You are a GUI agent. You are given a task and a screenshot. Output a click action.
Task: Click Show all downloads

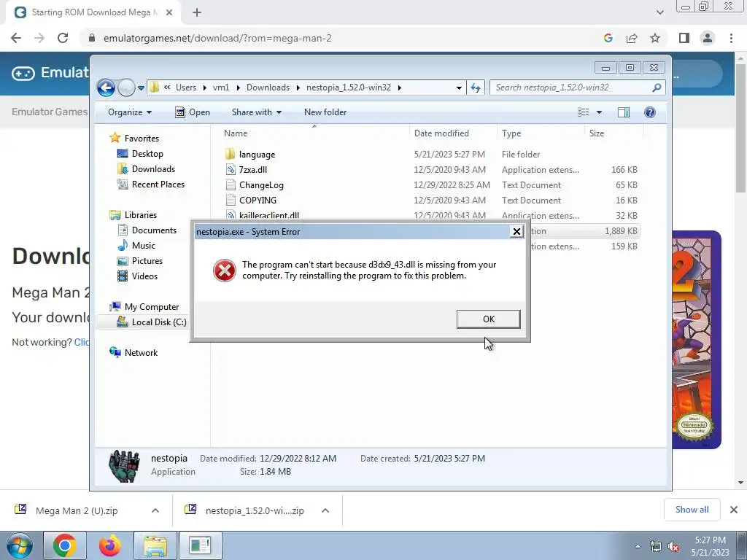pos(692,510)
